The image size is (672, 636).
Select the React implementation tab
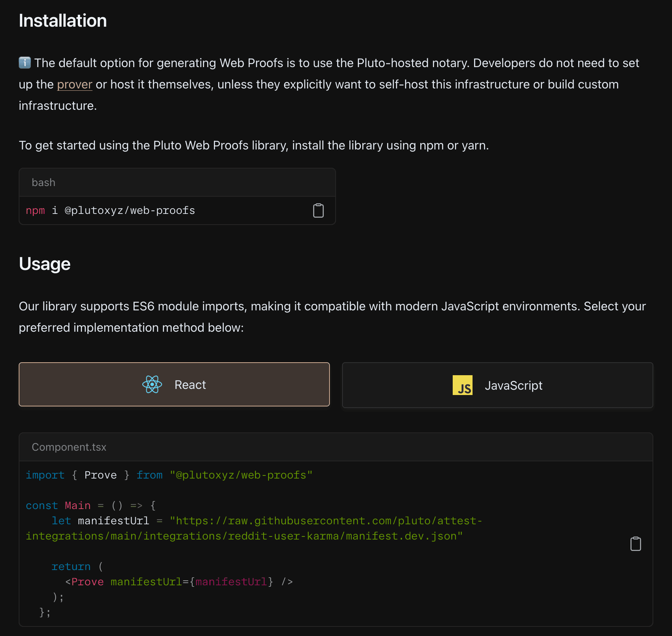(x=174, y=384)
